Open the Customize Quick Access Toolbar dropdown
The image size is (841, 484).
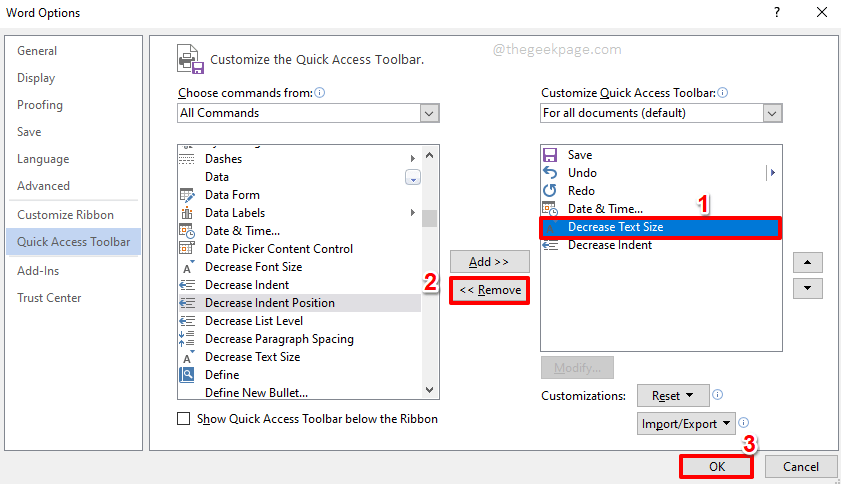772,113
